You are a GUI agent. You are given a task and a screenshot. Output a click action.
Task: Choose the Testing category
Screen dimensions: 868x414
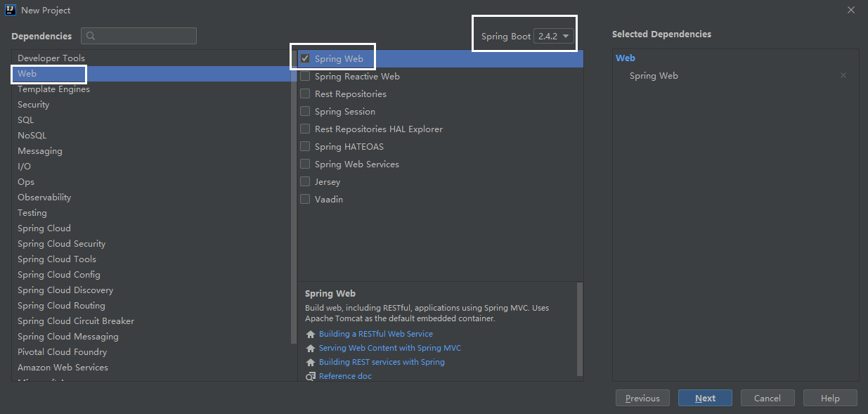click(151, 213)
